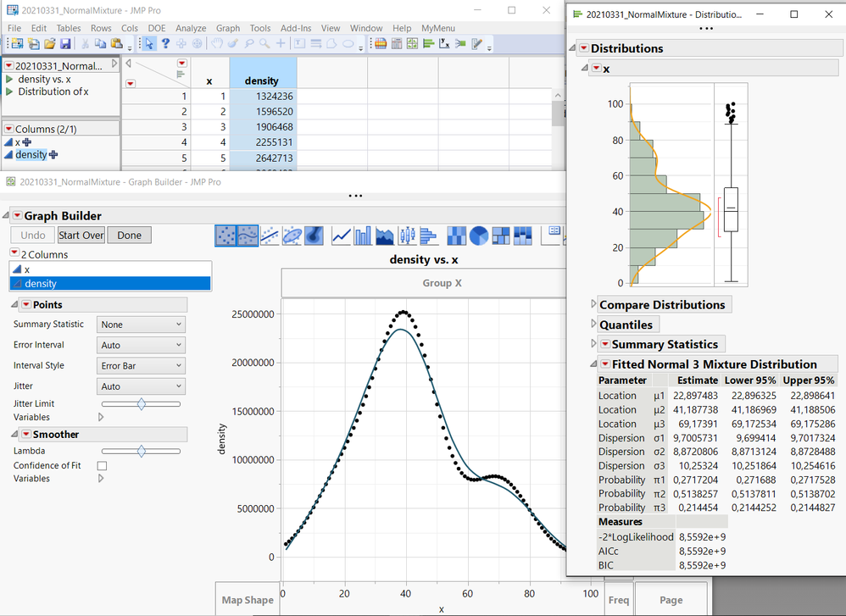Open the Add-Ins menu
This screenshot has height=616, width=846.
(x=296, y=28)
